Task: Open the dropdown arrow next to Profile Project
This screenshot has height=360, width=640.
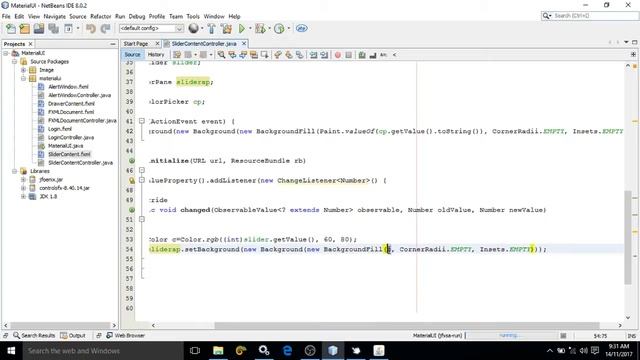Action: (289, 29)
